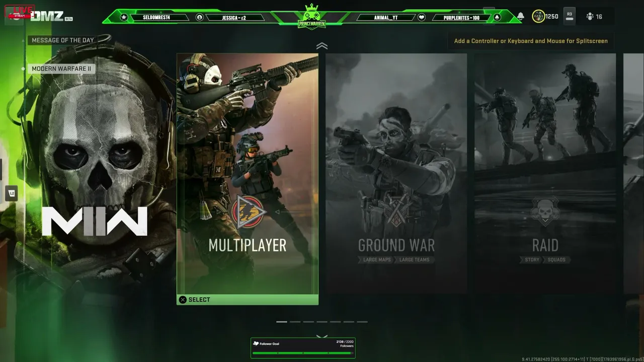644x362 pixels.
Task: Click the JESSICA - £2 label
Action: tap(234, 18)
